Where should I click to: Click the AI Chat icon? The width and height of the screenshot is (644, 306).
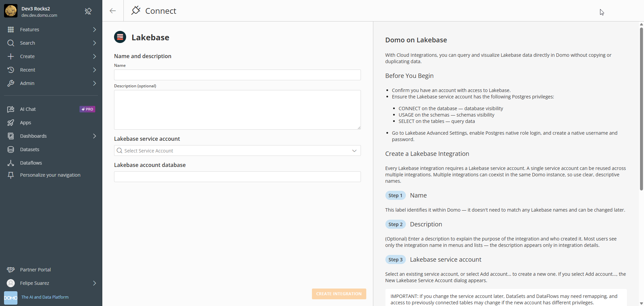pyautogui.click(x=11, y=109)
